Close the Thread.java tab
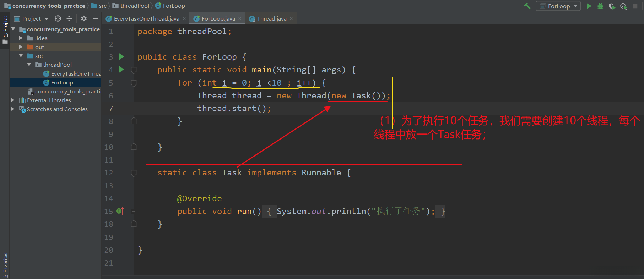 click(291, 18)
